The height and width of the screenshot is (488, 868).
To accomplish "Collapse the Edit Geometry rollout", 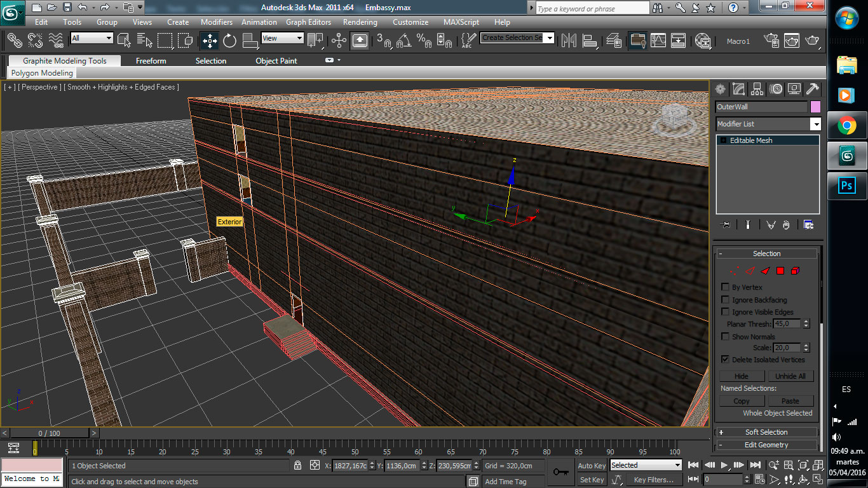I will 766,445.
